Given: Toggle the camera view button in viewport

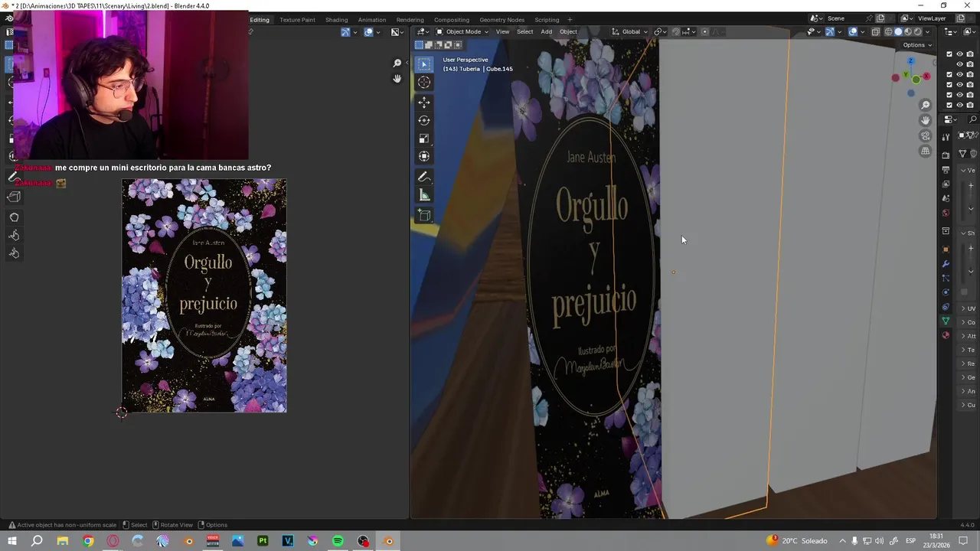Looking at the screenshot, I should coord(926,135).
